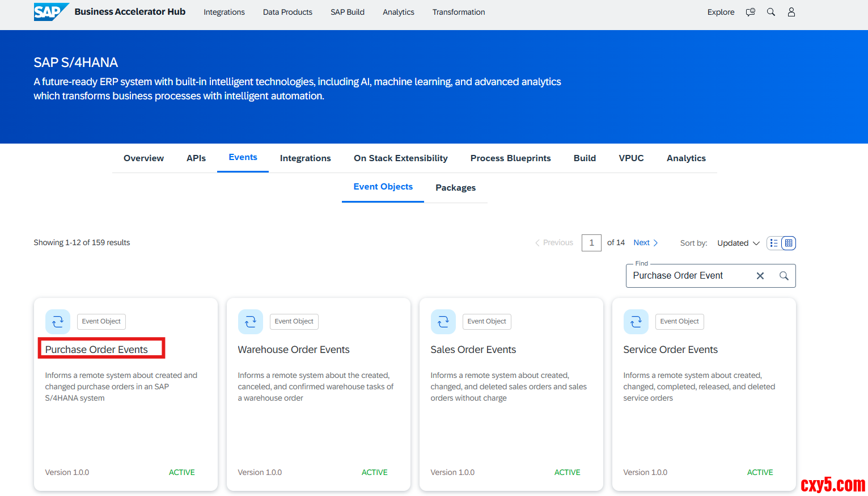Click the Service Order Events card icon
The height and width of the screenshot is (496, 868).
click(x=636, y=322)
